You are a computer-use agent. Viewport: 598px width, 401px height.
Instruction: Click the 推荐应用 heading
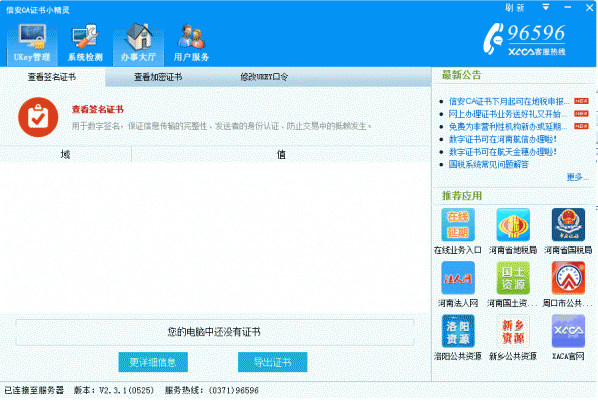pyautogui.click(x=462, y=196)
